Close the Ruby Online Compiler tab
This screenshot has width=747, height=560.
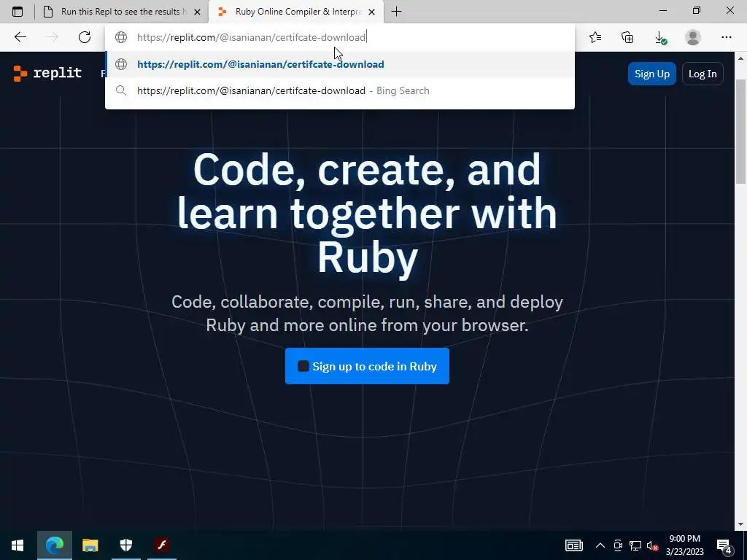click(372, 12)
